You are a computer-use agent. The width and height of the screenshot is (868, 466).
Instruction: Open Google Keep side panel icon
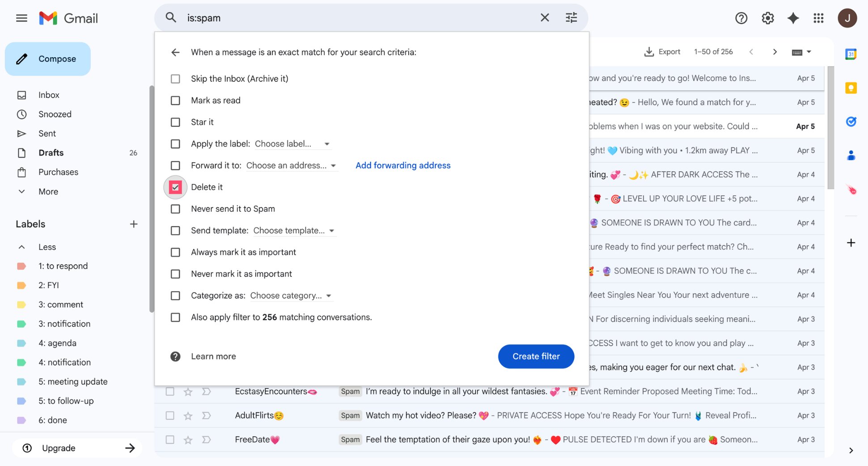point(851,88)
